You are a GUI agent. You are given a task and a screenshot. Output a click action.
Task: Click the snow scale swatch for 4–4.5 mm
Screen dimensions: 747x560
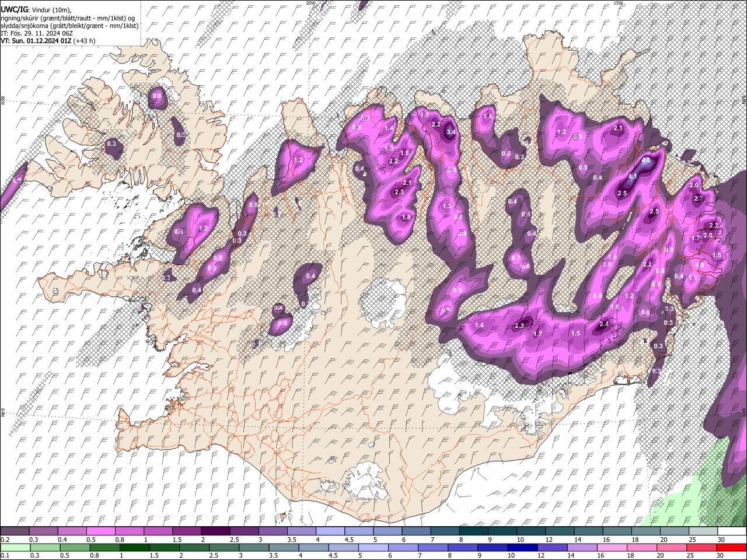[x=331, y=531]
